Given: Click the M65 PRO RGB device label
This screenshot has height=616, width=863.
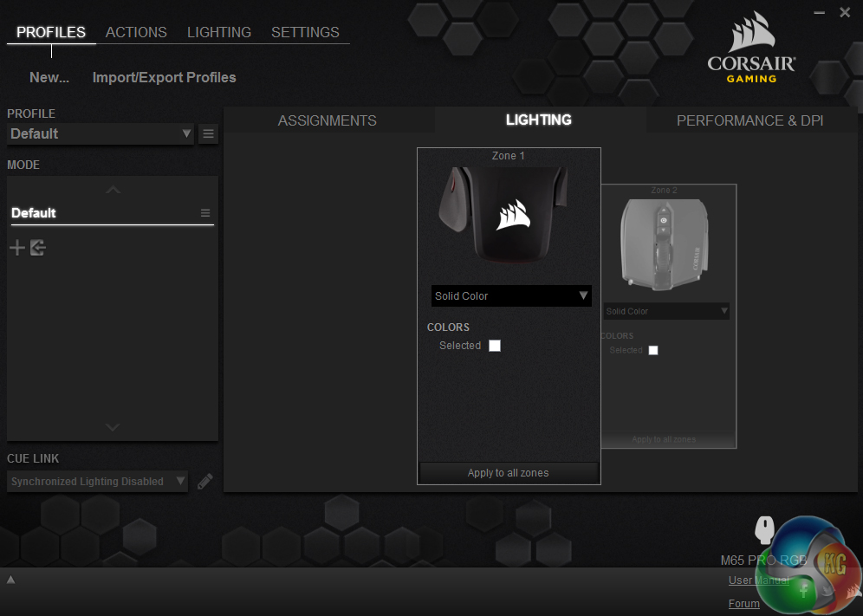Looking at the screenshot, I should (x=764, y=561).
